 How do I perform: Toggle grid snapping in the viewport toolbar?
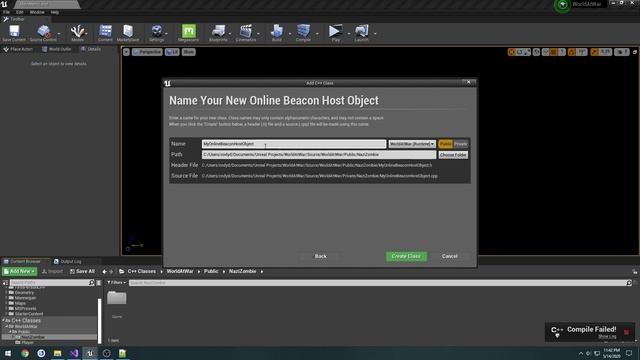coord(553,52)
